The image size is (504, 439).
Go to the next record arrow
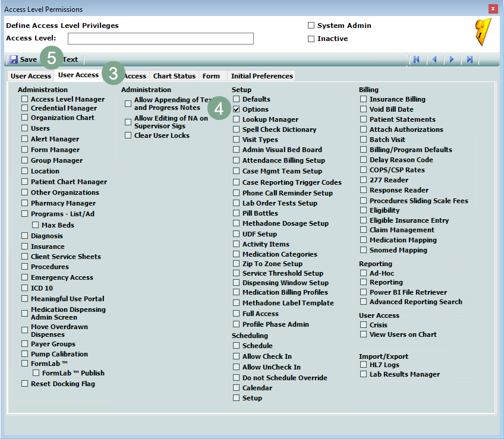(452, 59)
